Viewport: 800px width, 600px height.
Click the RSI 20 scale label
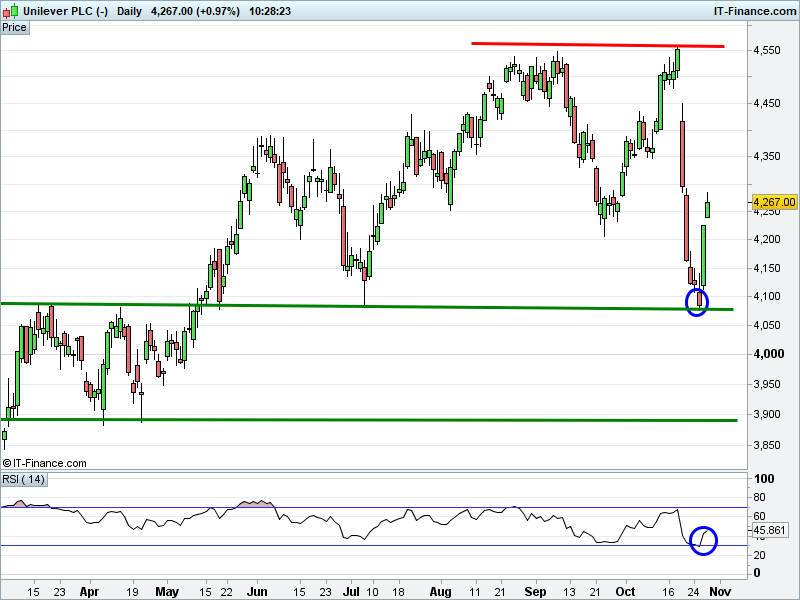click(759, 555)
